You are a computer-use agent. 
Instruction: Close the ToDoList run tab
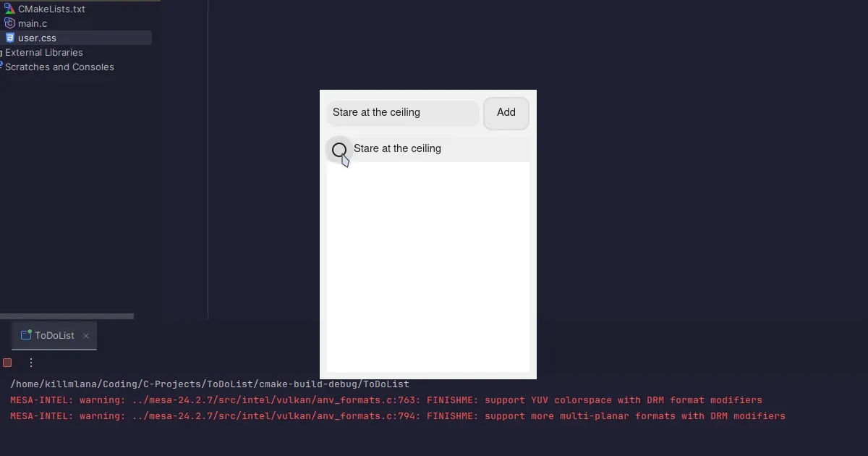(x=86, y=335)
